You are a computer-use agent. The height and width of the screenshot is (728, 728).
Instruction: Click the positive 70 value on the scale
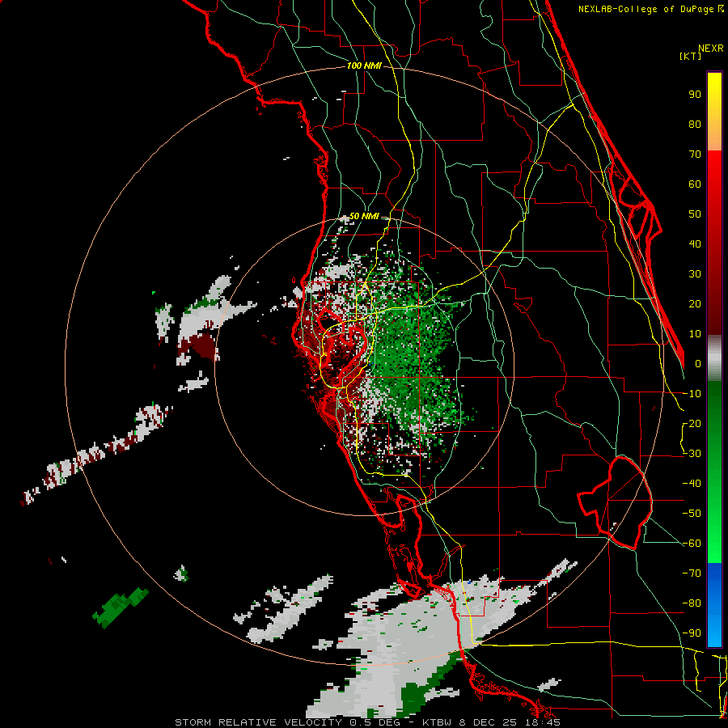(695, 154)
